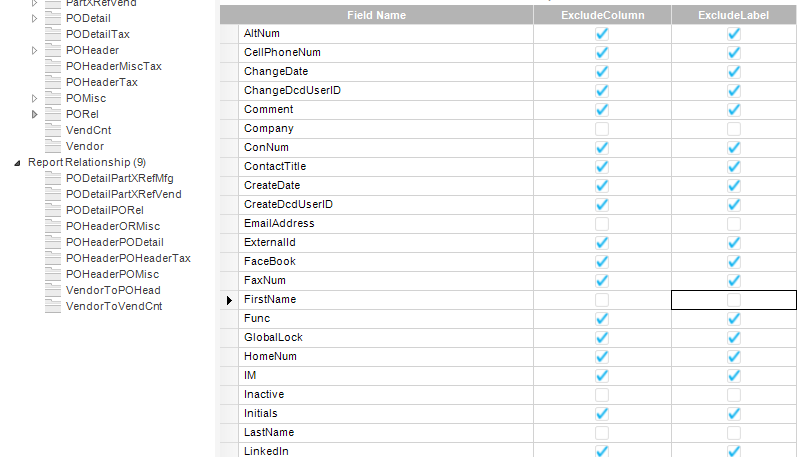Select the POHeaderMiscTax table icon
806x457 pixels.
tap(53, 66)
